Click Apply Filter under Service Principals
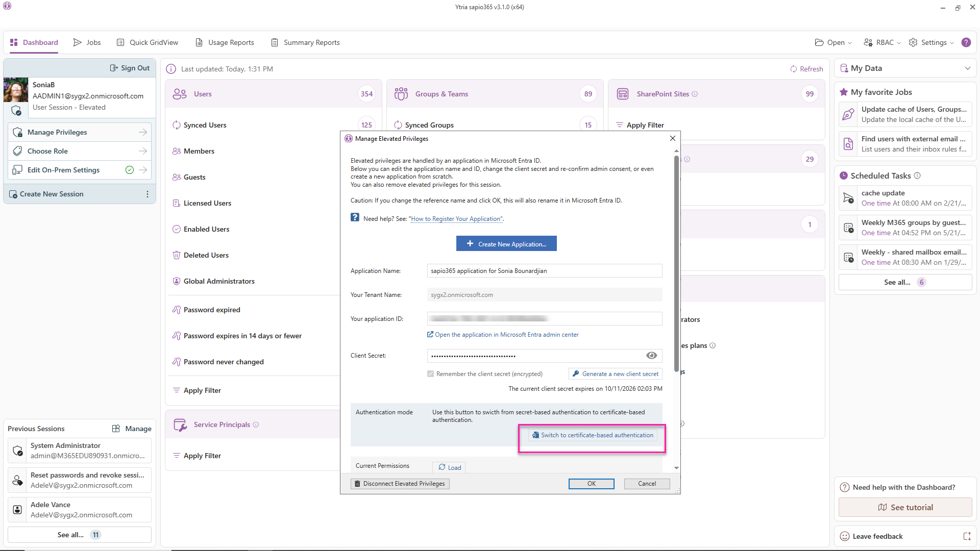The height and width of the screenshot is (551, 980). click(202, 456)
